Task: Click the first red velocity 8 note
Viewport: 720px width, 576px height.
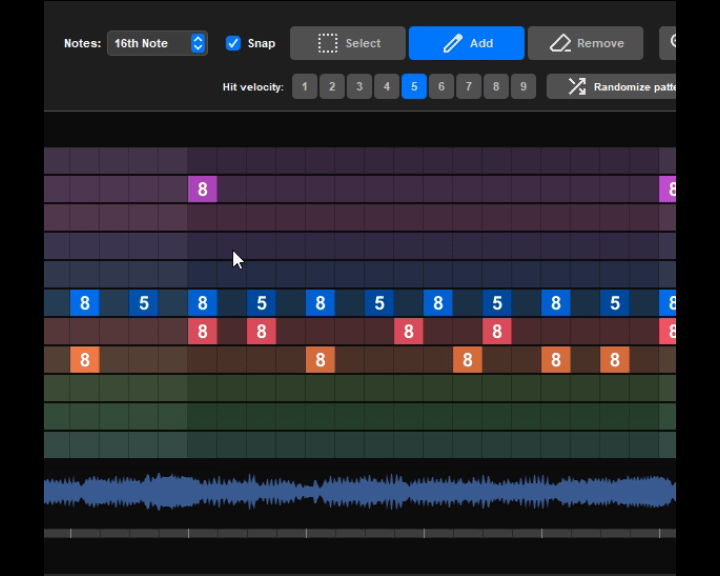Action: [202, 331]
